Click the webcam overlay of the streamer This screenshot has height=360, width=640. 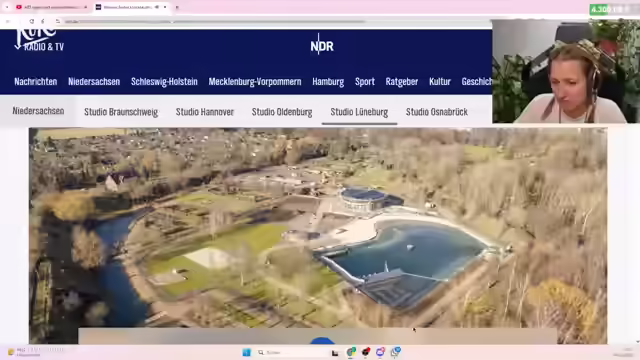[x=566, y=71]
